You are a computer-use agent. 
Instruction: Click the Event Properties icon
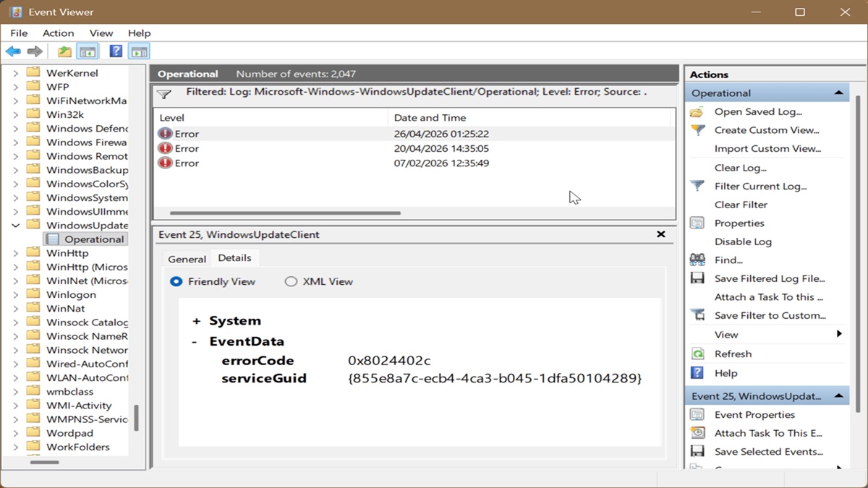point(697,415)
